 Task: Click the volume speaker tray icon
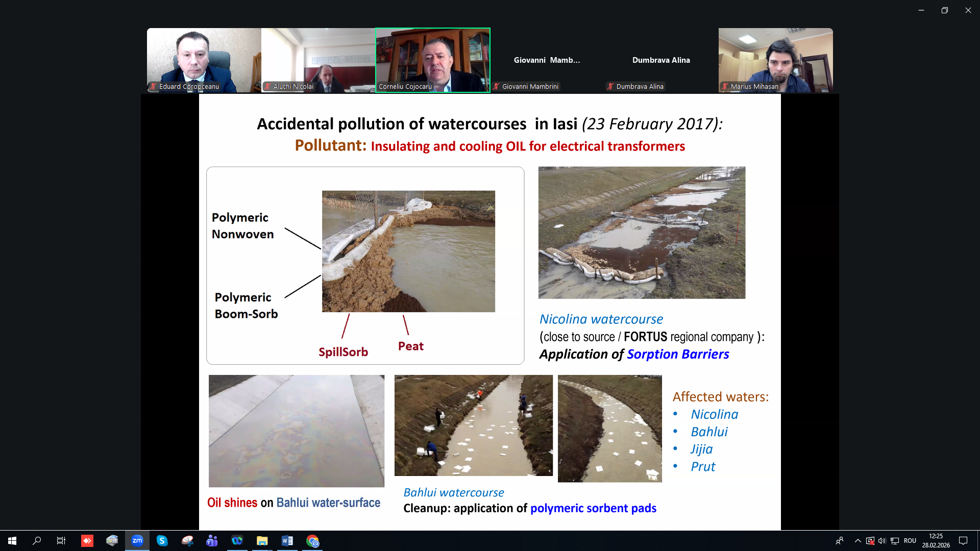point(882,541)
